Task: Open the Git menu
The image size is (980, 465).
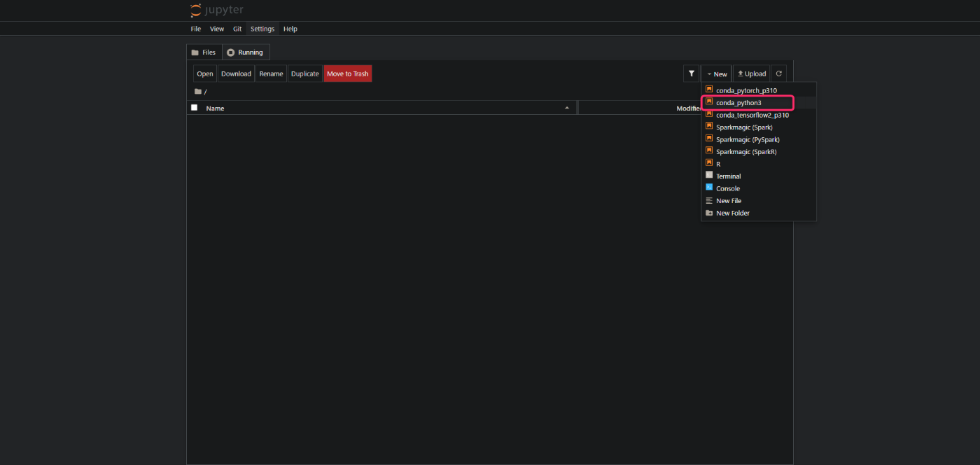Action: click(237, 29)
